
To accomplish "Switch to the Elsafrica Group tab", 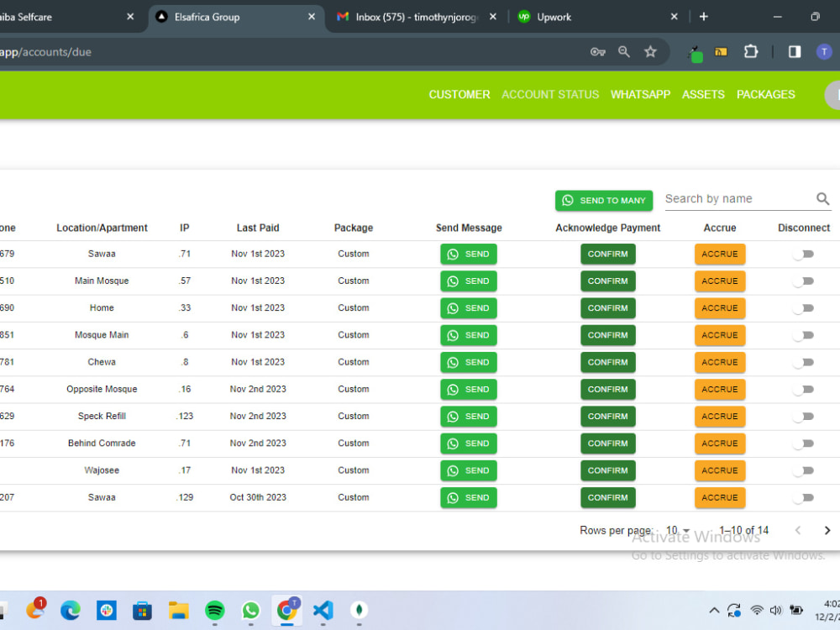I will pos(236,17).
